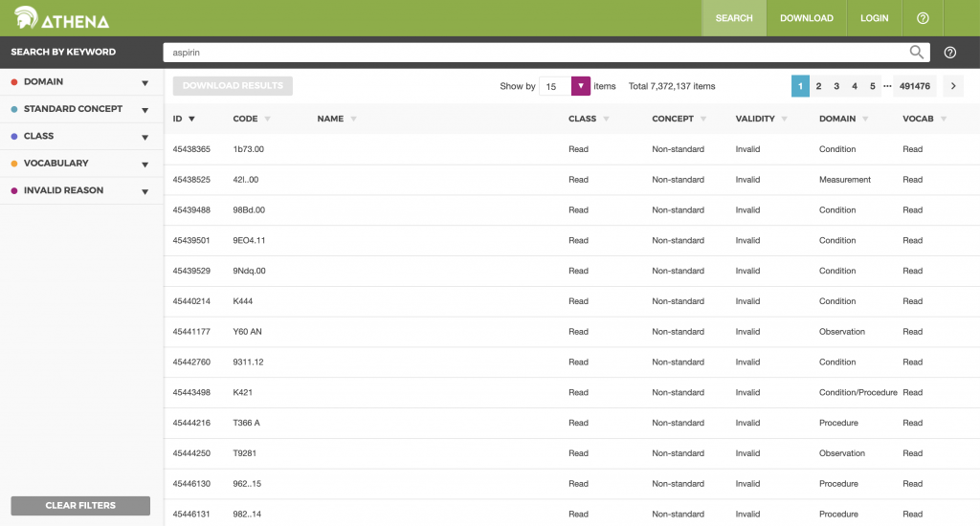Click the DOWNLOAD RESULTS button

click(233, 86)
